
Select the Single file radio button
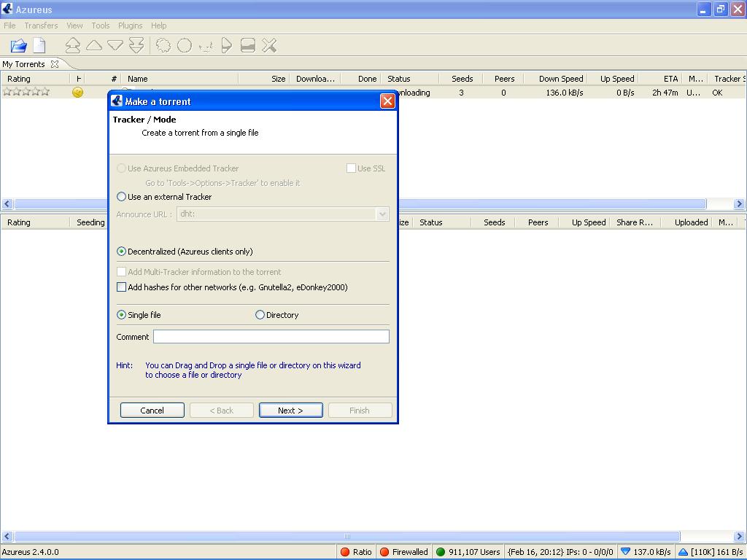pyautogui.click(x=122, y=315)
